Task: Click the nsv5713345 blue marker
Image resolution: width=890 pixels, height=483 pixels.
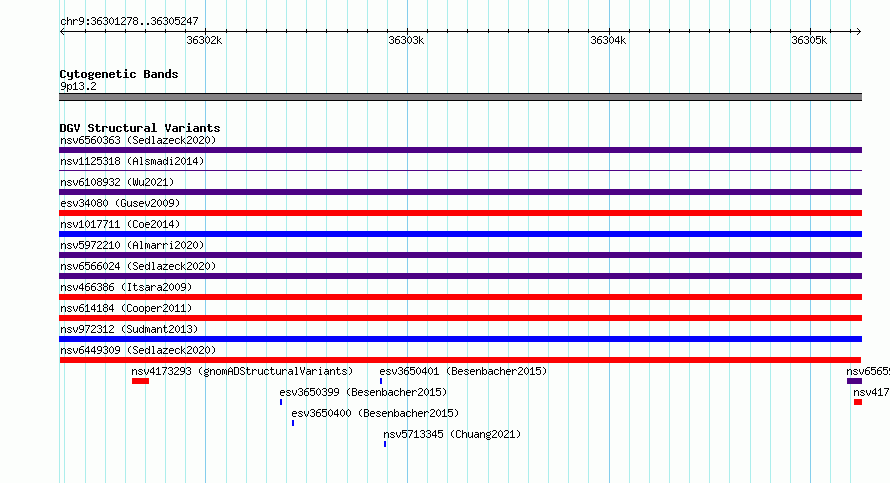Action: point(385,444)
